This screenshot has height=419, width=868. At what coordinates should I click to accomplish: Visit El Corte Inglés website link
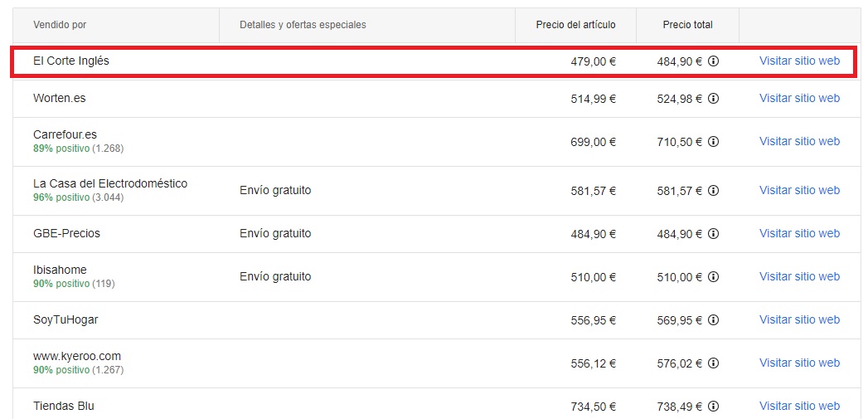(799, 61)
